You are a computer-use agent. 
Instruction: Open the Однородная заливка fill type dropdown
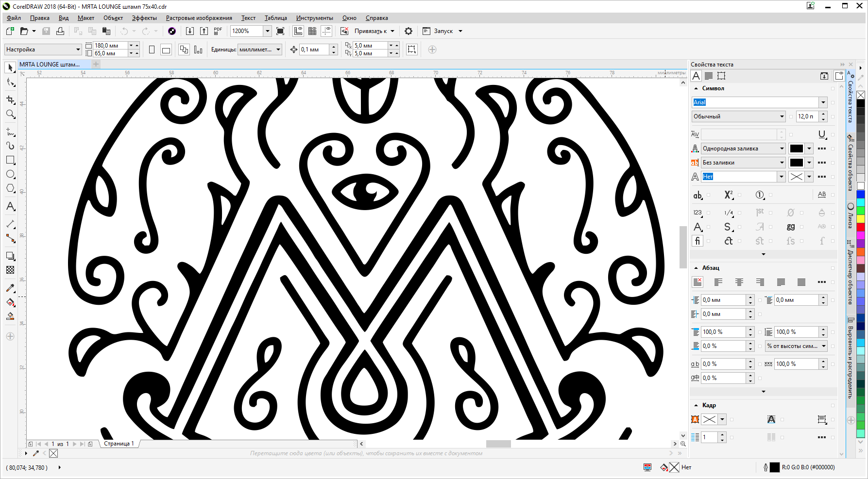[x=782, y=149]
